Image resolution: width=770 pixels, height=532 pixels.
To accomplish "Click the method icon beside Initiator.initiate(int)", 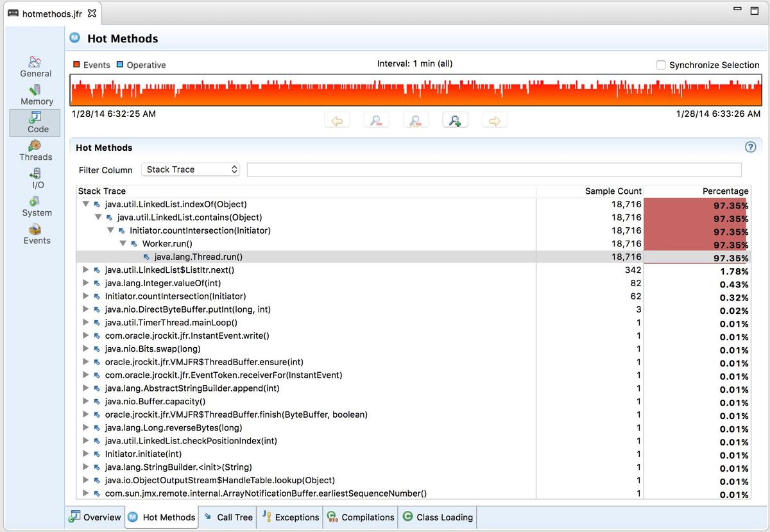I will pos(97,454).
